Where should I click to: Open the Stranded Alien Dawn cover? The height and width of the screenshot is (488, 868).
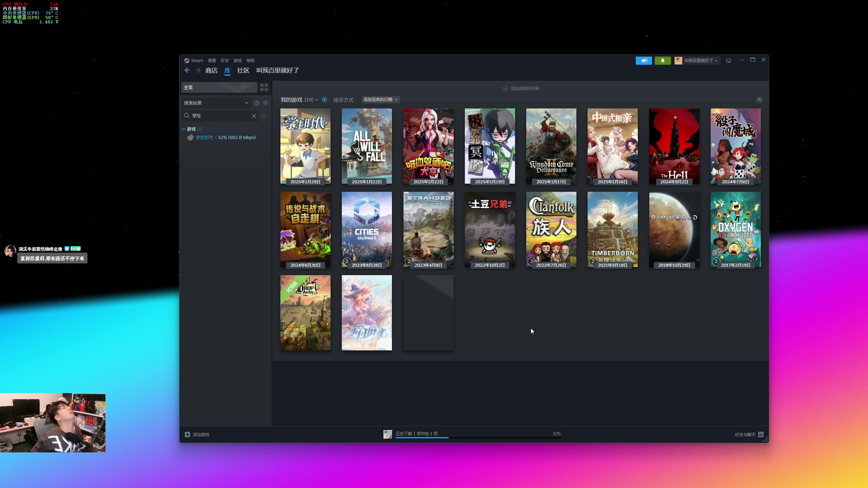click(x=429, y=230)
